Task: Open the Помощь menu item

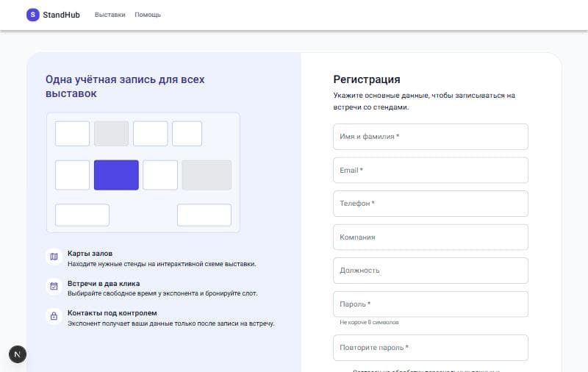Action: tap(148, 15)
